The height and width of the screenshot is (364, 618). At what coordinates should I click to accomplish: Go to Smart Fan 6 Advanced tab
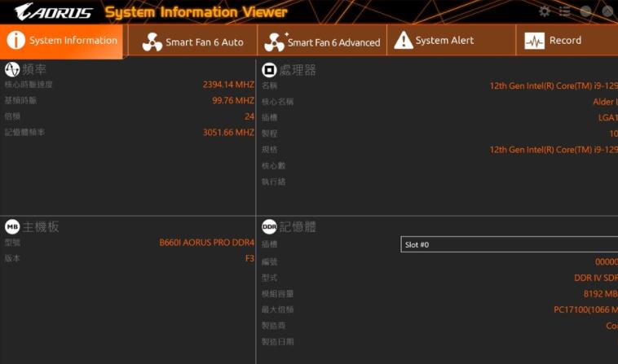pos(323,42)
